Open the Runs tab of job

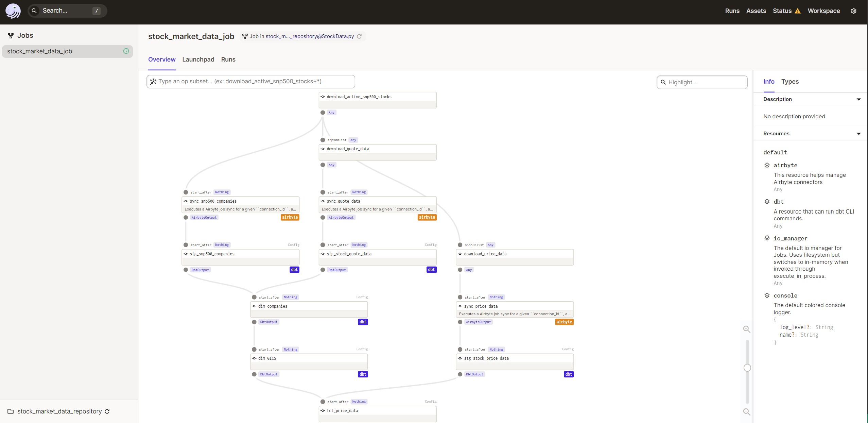point(228,60)
